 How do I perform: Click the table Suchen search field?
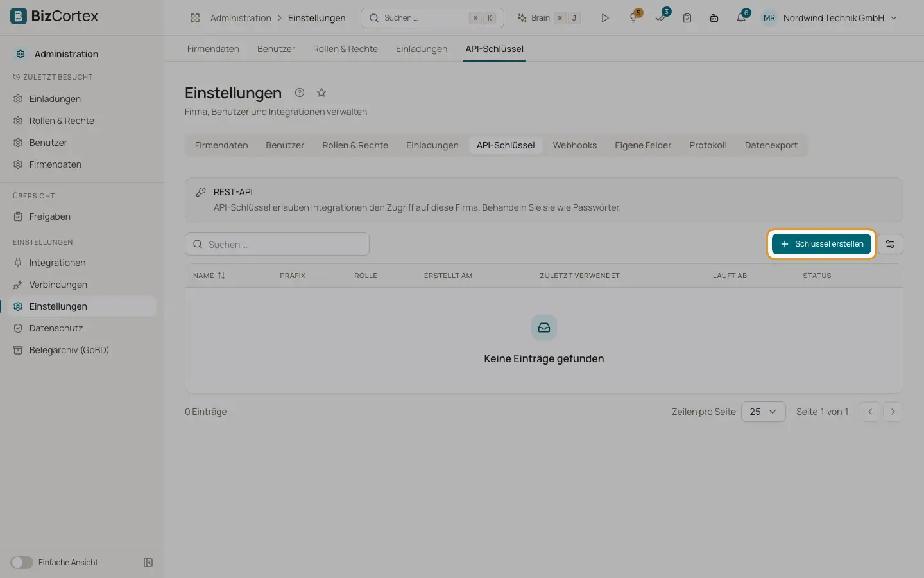pos(277,244)
